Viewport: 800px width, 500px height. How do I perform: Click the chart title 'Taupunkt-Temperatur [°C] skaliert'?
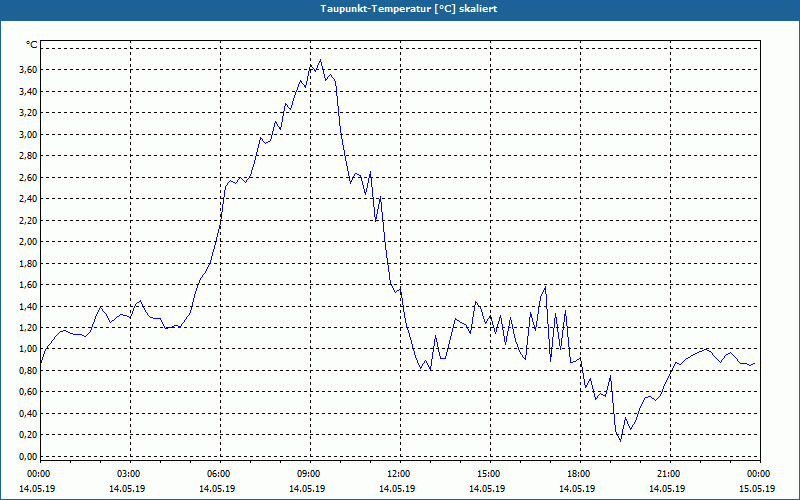point(409,9)
